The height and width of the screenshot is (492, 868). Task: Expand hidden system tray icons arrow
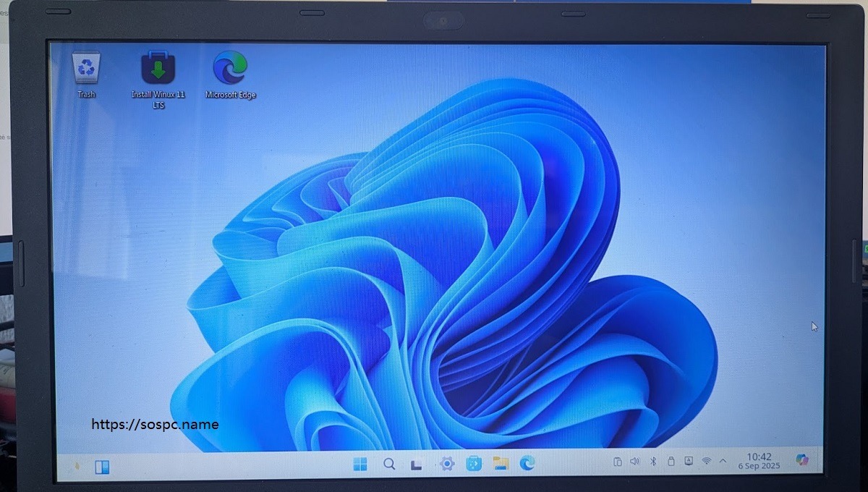pos(723,461)
